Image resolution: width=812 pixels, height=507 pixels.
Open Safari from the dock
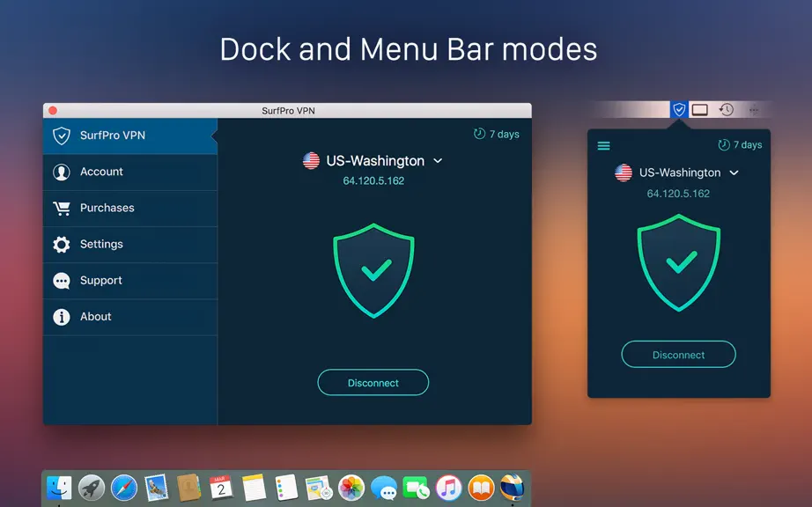[x=124, y=488]
